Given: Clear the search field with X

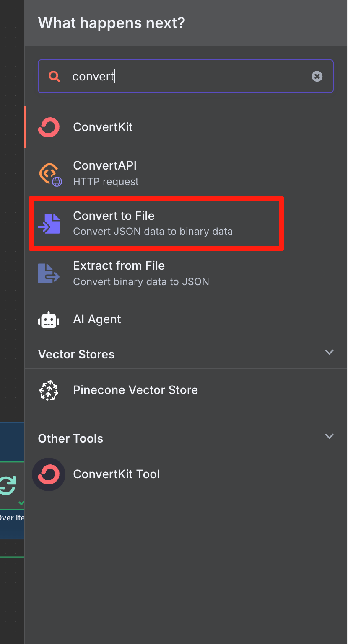Looking at the screenshot, I should tap(317, 76).
